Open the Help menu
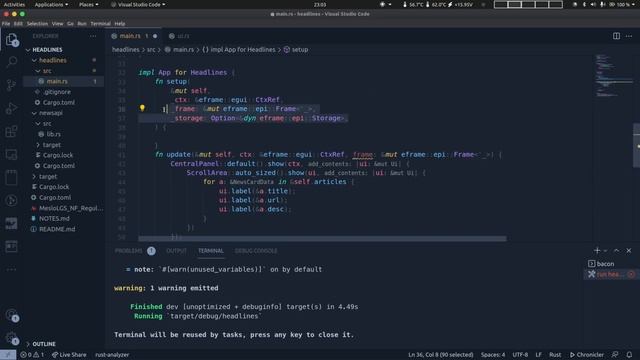This screenshot has width=640, height=360. [x=120, y=24]
